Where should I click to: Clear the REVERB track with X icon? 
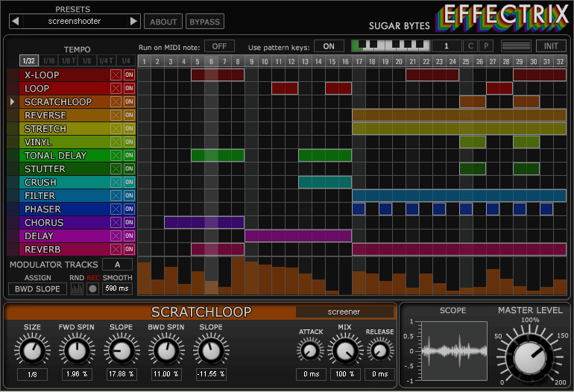coord(116,249)
